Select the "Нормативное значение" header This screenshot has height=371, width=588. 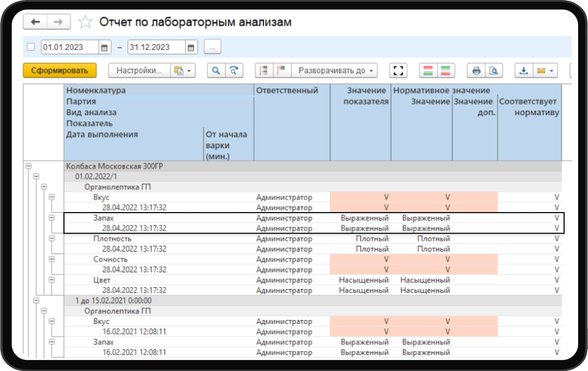tap(442, 90)
